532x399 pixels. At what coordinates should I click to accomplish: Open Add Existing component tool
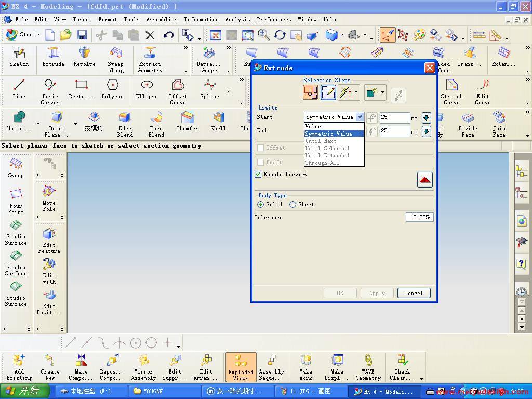[19, 367]
